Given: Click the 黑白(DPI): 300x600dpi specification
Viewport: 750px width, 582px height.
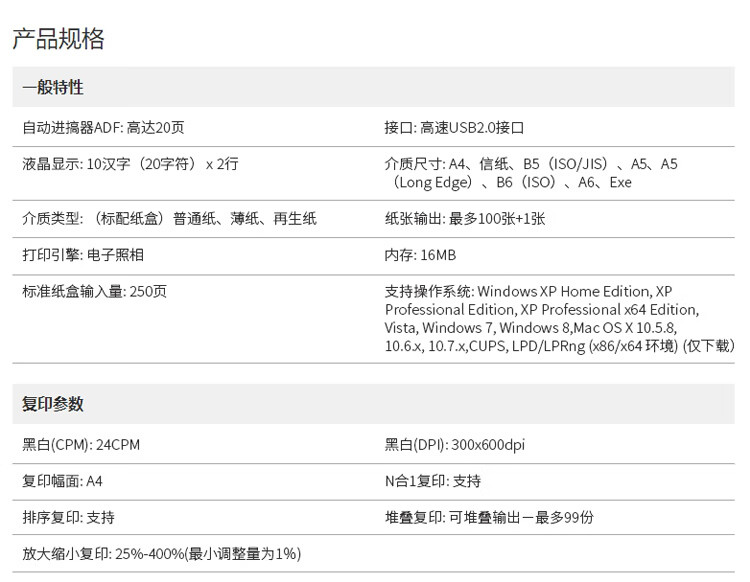Looking at the screenshot, I should (455, 445).
